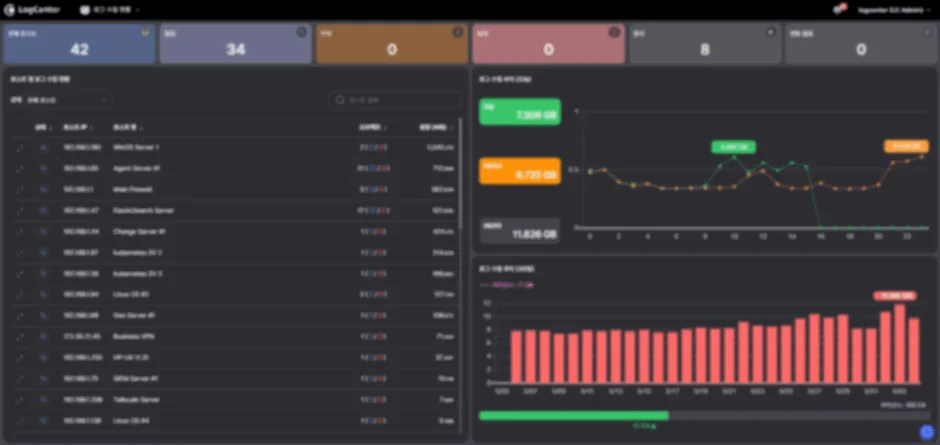The width and height of the screenshot is (940, 445).
Task: Click into the host search input field
Action: pos(396,100)
